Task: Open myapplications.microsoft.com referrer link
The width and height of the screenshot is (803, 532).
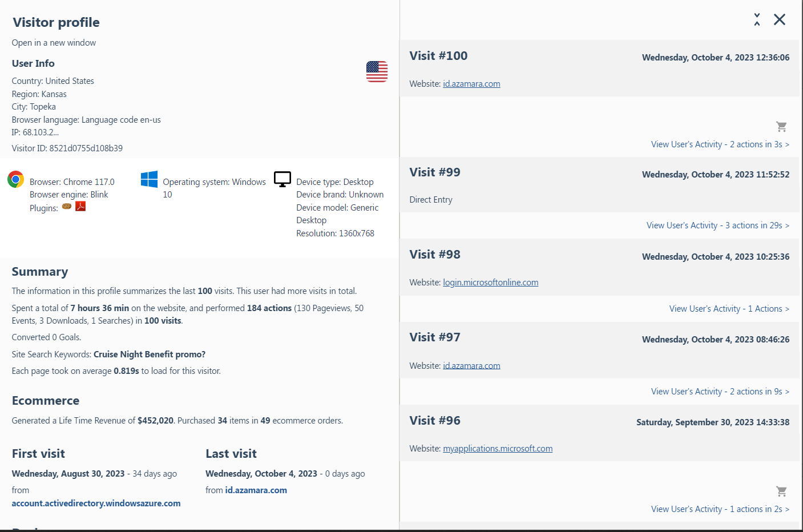Action: pos(498,449)
